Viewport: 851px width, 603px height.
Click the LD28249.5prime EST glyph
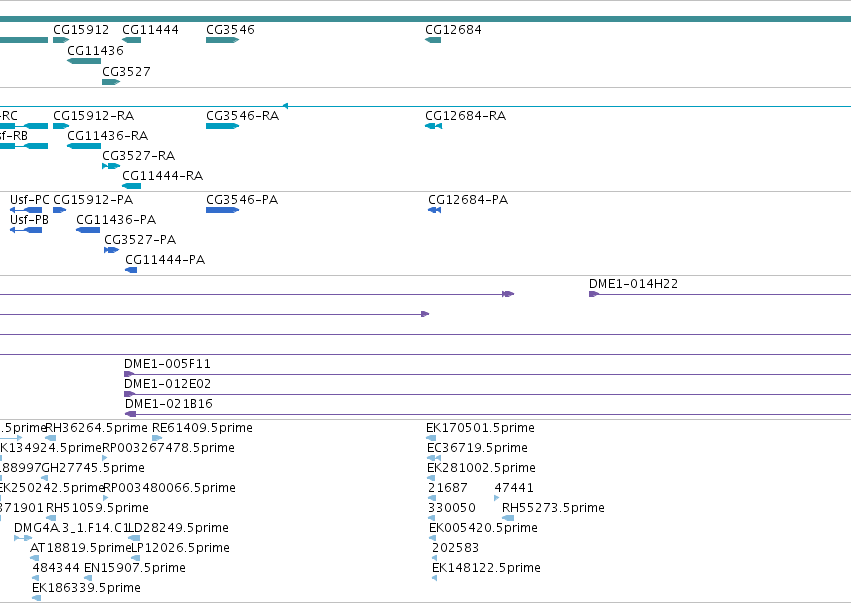(134, 538)
